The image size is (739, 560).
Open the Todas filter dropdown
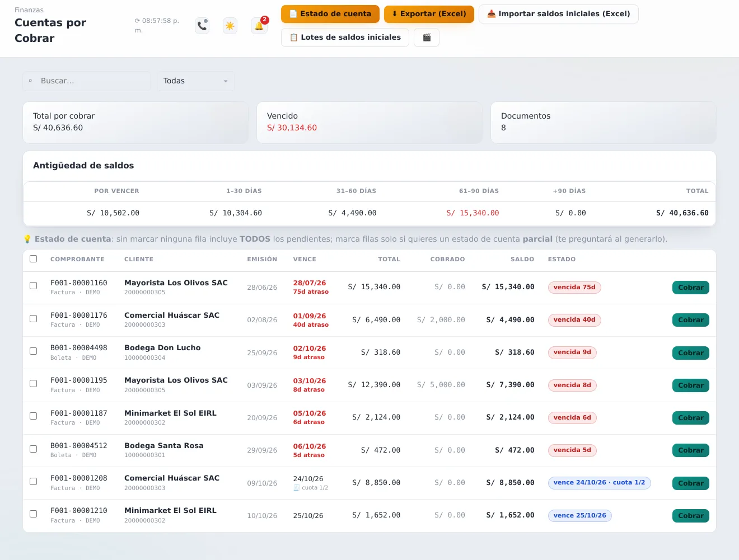195,81
